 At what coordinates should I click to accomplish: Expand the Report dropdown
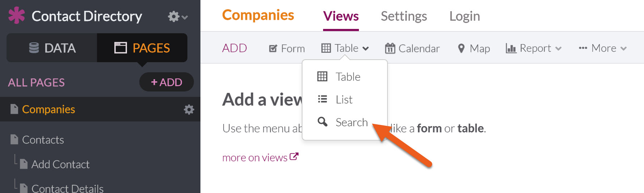tap(534, 48)
